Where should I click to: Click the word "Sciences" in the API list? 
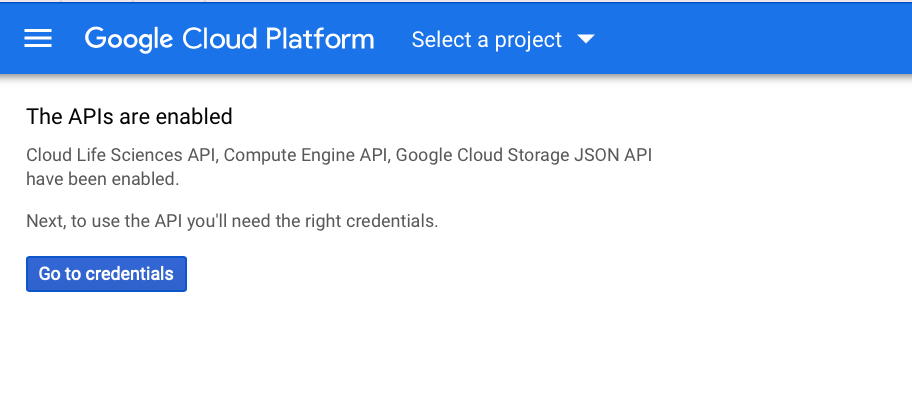140,155
